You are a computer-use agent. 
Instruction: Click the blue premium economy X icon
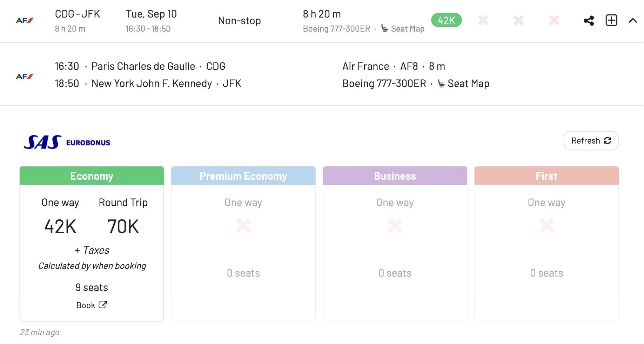point(483,20)
